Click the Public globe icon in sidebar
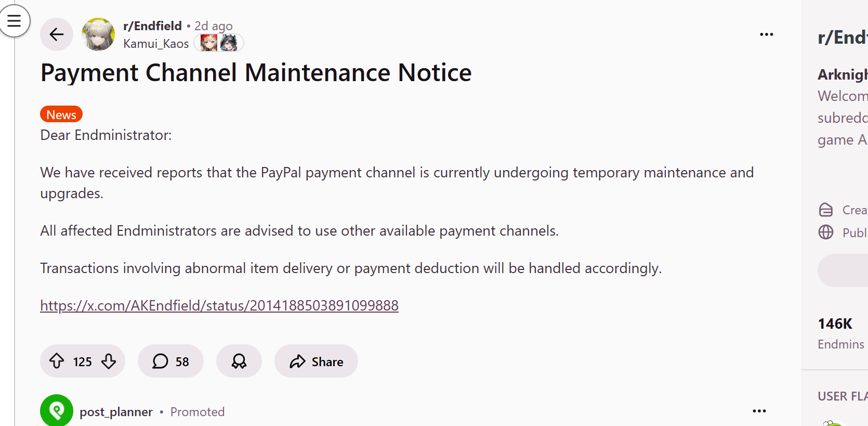The image size is (868, 426). [x=826, y=232]
